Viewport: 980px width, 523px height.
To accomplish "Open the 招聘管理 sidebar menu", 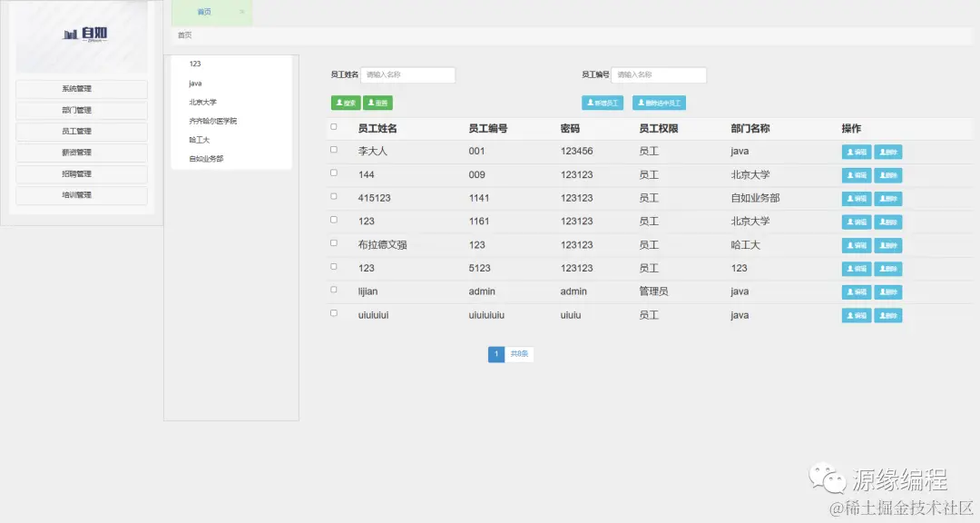I will tap(82, 174).
